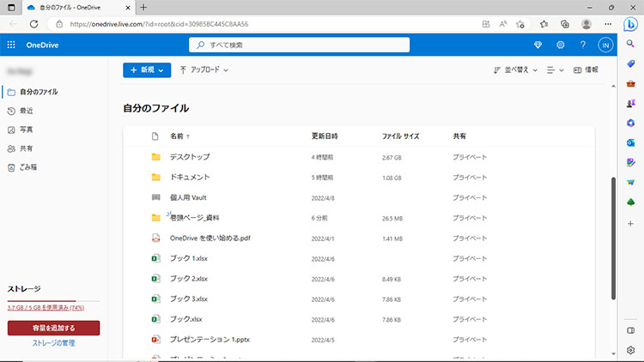Click the 容量を追加する button

click(53, 328)
